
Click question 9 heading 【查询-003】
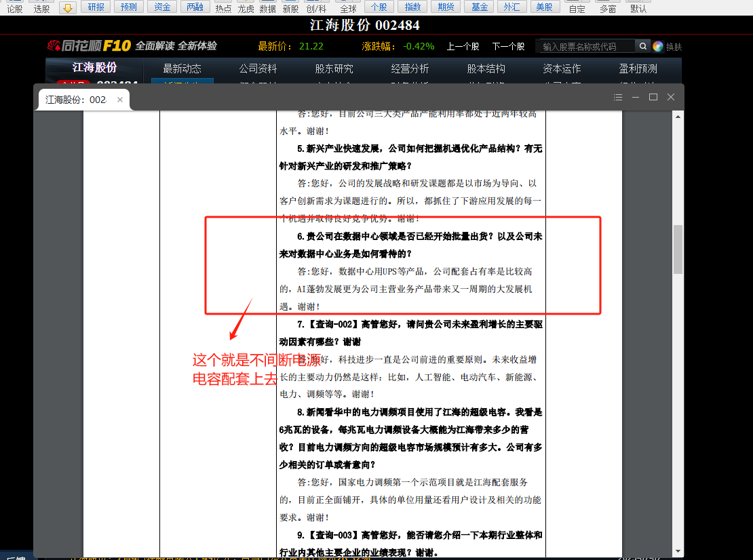click(x=410, y=544)
